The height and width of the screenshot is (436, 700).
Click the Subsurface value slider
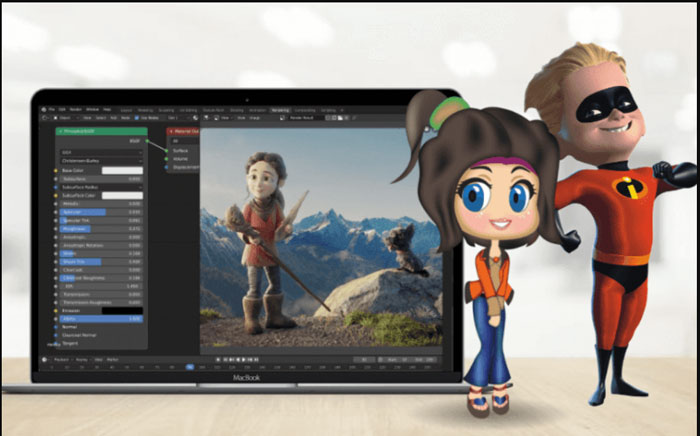coord(101,179)
